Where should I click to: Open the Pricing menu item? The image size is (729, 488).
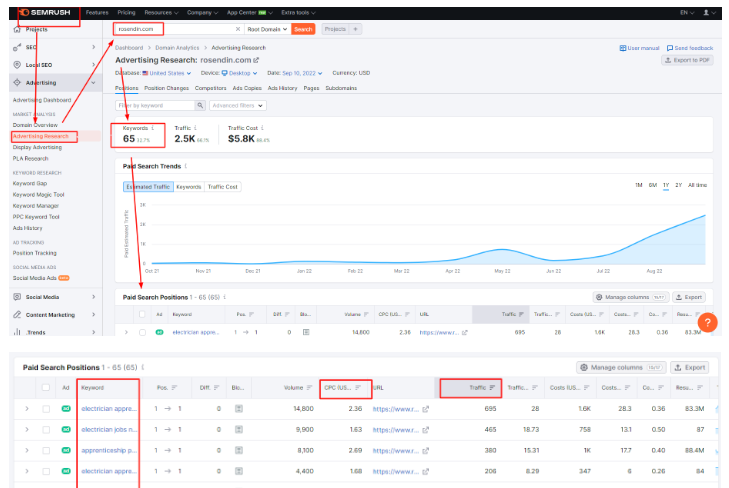pos(126,13)
